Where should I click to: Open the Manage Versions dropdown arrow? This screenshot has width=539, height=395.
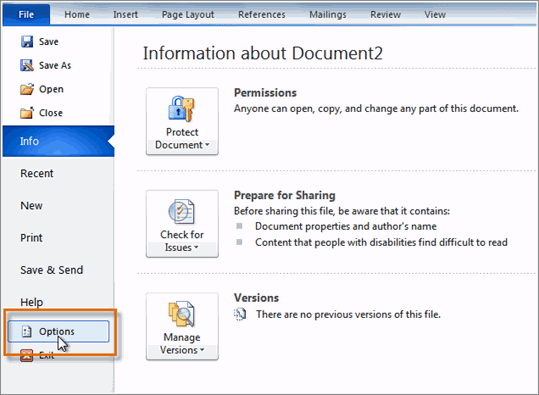202,350
